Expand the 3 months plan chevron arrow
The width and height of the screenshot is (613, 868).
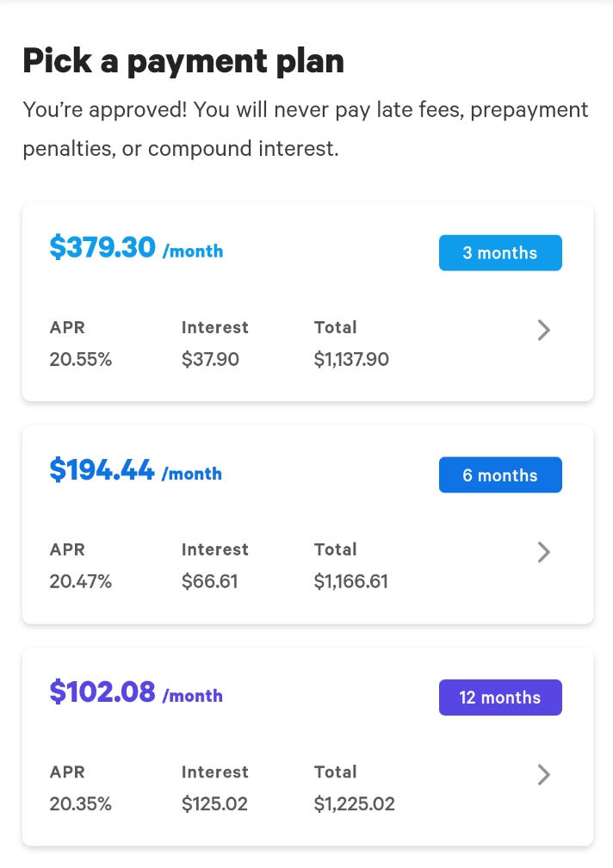point(543,330)
